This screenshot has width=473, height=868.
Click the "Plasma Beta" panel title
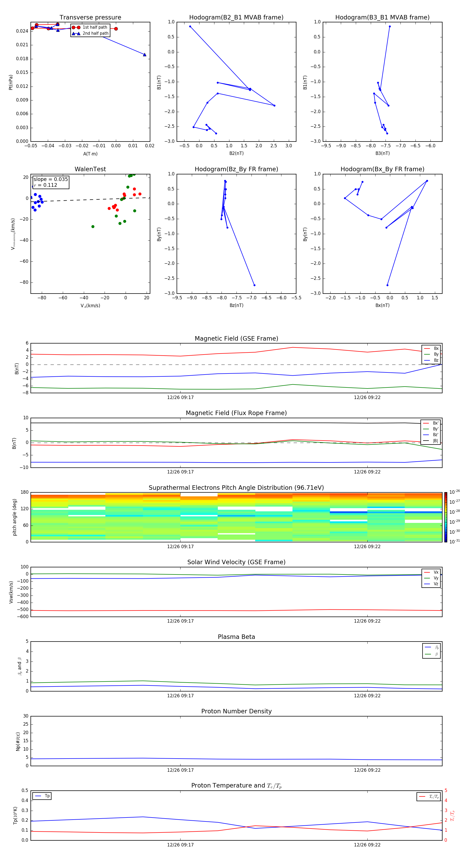pyautogui.click(x=236, y=637)
